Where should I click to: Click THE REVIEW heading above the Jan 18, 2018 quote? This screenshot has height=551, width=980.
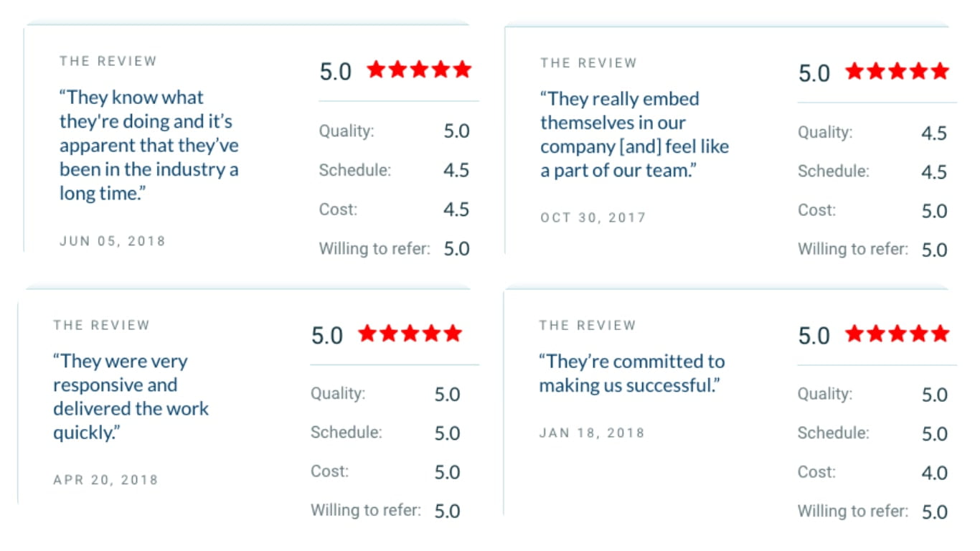pos(588,326)
